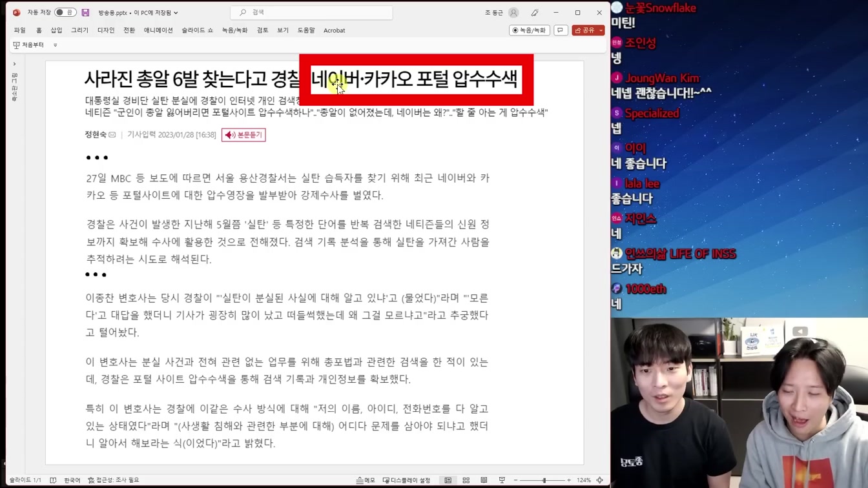
Task: Switch to Slide Sorter view icon
Action: point(466,480)
